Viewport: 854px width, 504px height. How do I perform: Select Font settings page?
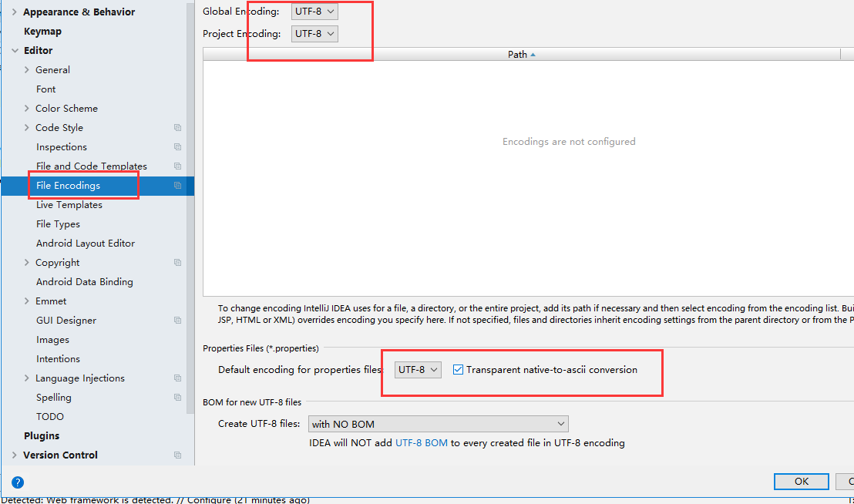pyautogui.click(x=45, y=89)
